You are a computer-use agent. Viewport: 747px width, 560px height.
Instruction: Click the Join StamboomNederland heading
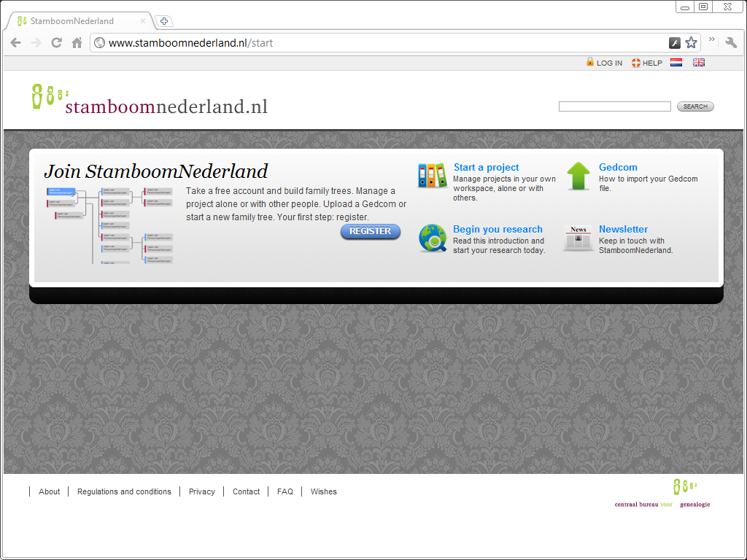coord(156,171)
